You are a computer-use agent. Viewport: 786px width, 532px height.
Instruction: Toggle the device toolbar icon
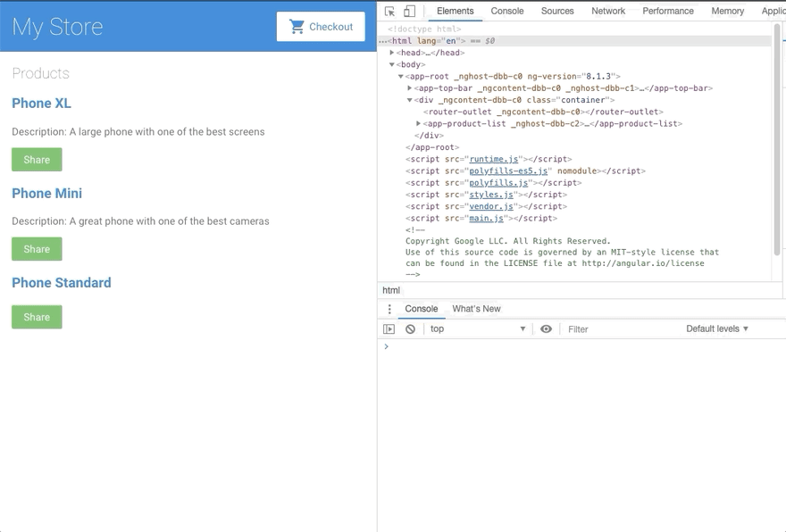[410, 11]
